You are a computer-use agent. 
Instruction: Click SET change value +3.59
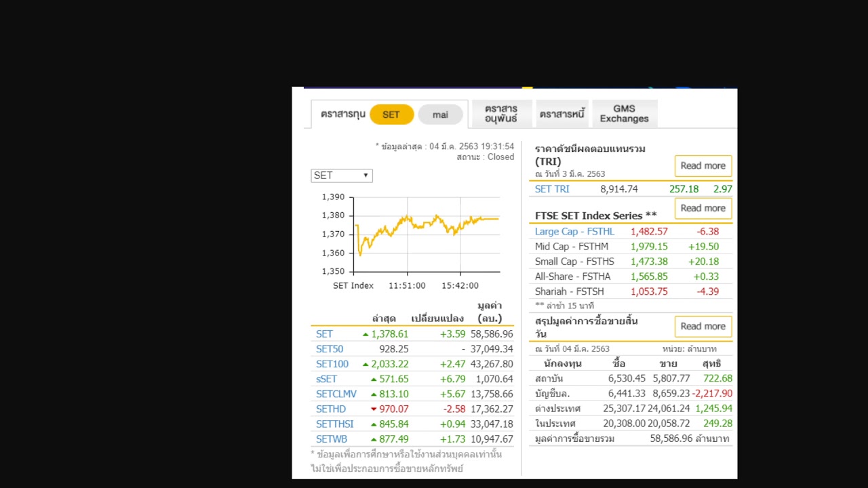[452, 334]
